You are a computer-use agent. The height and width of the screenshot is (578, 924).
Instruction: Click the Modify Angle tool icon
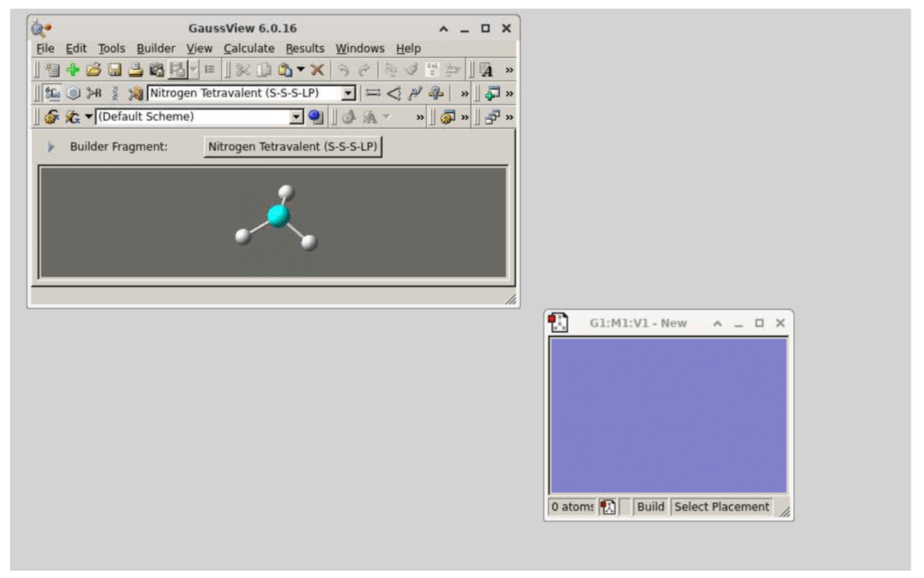pos(393,93)
